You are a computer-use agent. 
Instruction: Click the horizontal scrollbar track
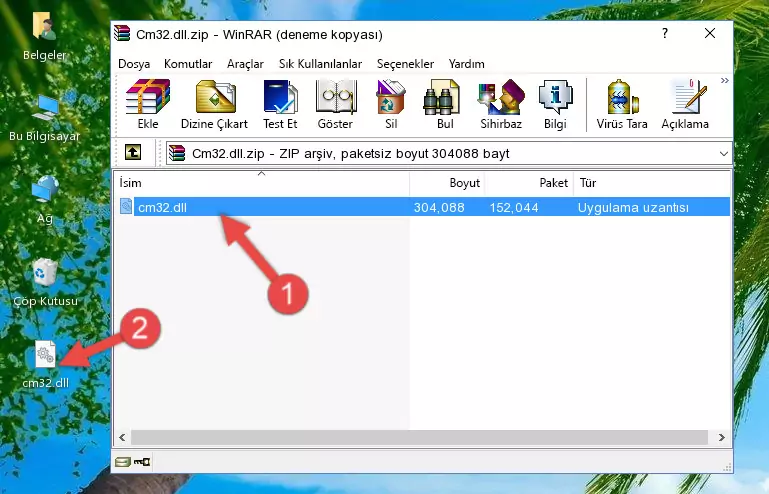[419, 437]
